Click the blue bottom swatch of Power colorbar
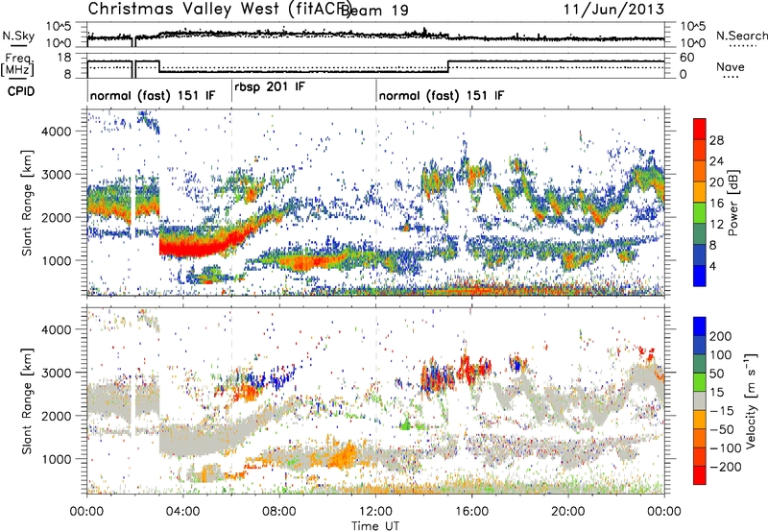 tap(700, 276)
